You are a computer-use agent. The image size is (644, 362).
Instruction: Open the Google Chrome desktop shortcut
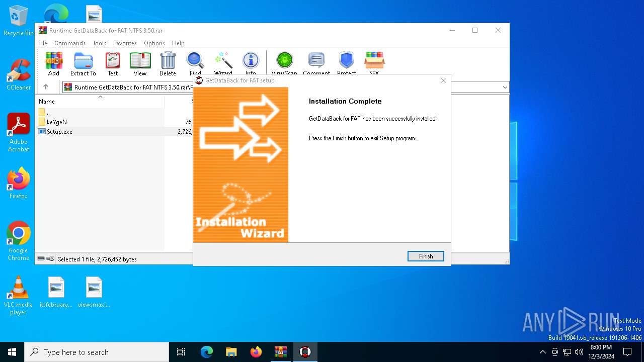click(x=19, y=241)
